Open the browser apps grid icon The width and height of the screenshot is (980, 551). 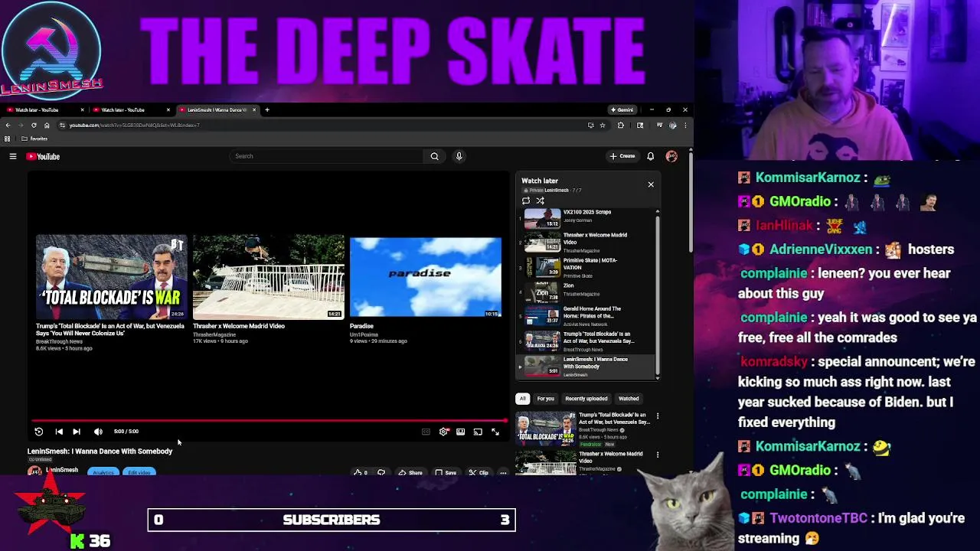point(8,139)
